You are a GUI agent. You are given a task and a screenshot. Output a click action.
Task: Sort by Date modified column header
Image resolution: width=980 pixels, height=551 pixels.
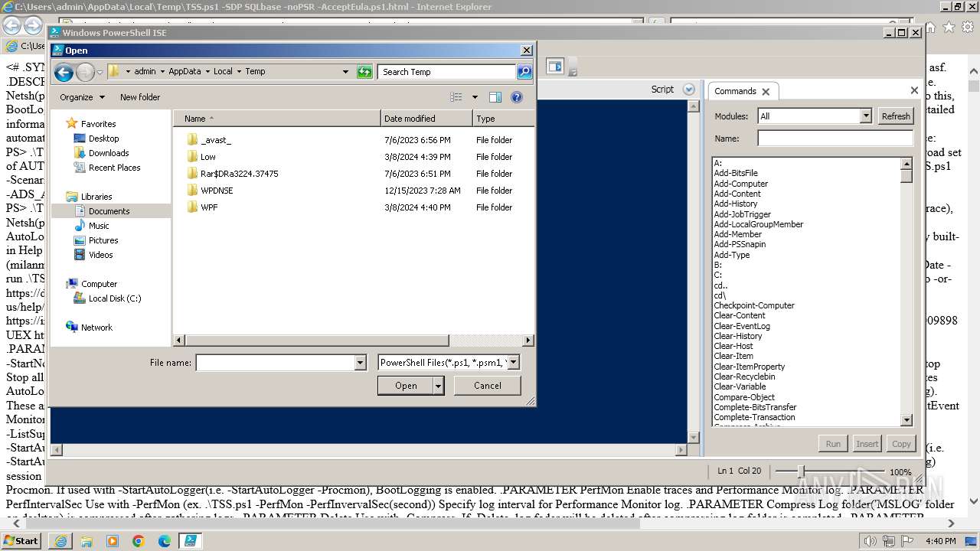pyautogui.click(x=426, y=119)
